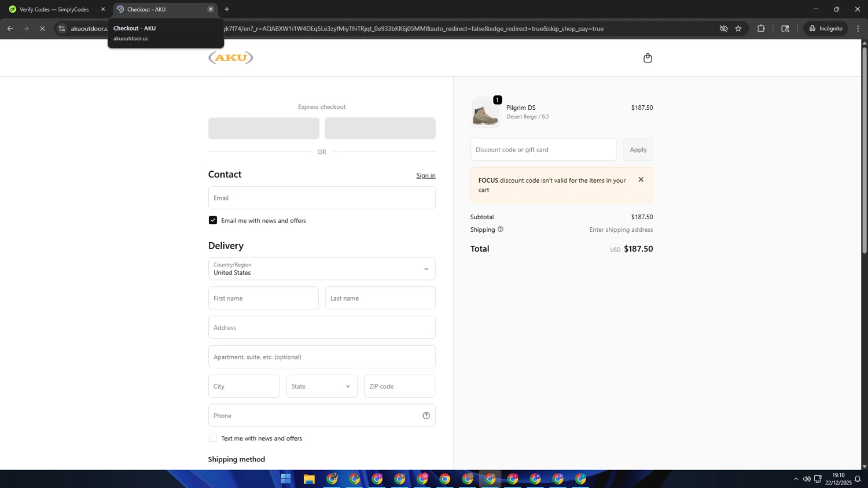Open the Chrome three-dot menu

tap(858, 28)
